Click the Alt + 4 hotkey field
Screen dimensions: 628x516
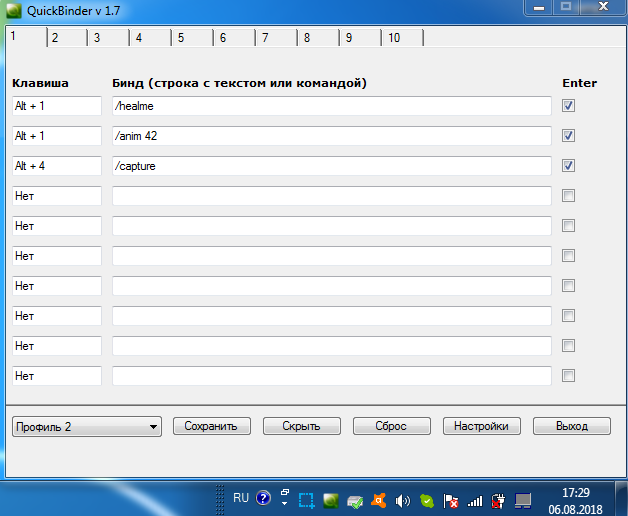pyautogui.click(x=56, y=166)
